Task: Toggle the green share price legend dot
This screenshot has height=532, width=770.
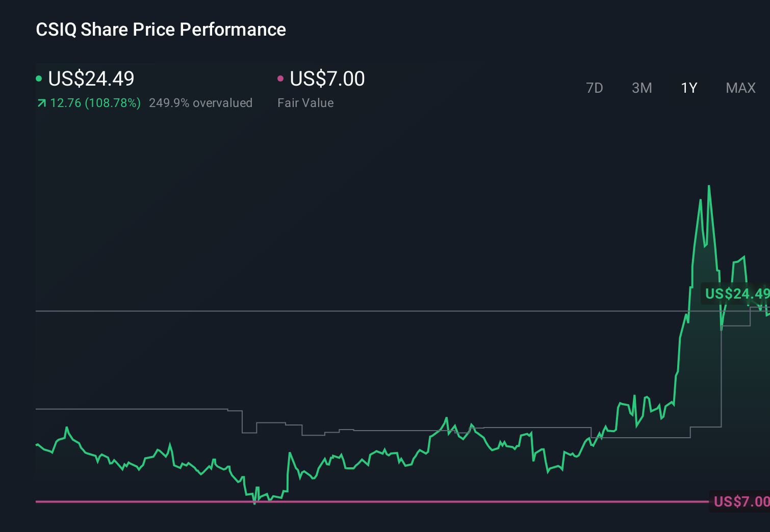Action: (39, 78)
